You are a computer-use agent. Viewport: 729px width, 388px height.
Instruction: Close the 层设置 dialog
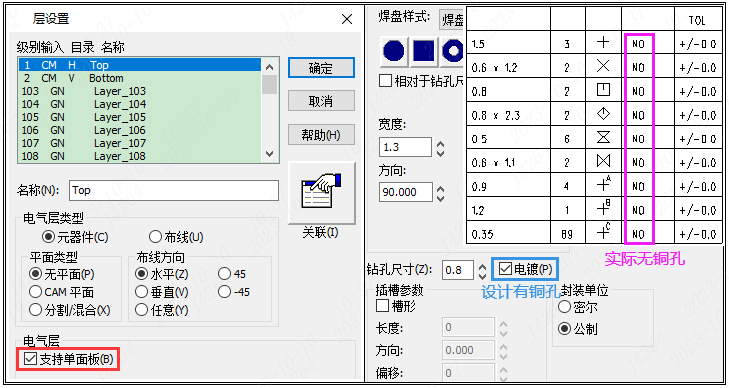pos(347,19)
